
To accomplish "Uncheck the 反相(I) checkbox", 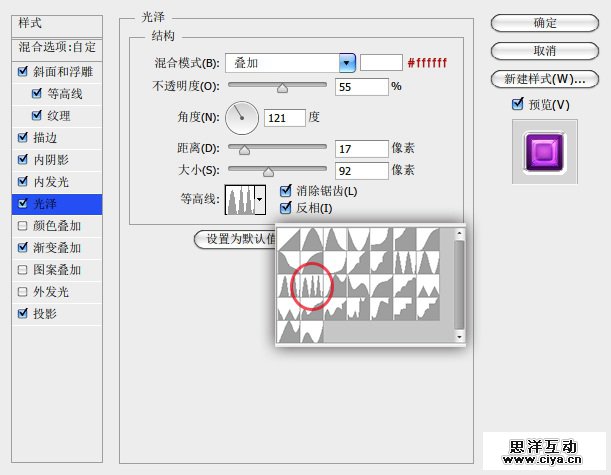I will [286, 208].
